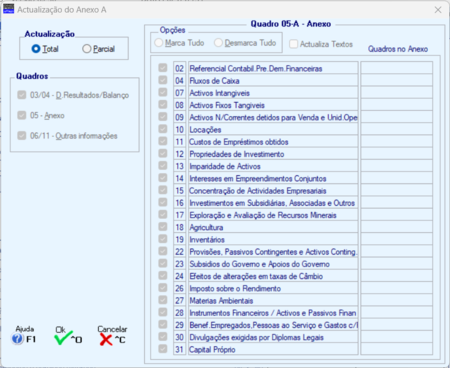Image resolution: width=450 pixels, height=368 pixels.
Task: Toggle checkbox for row 13 Imparidade de Activos
Action: pos(163,166)
